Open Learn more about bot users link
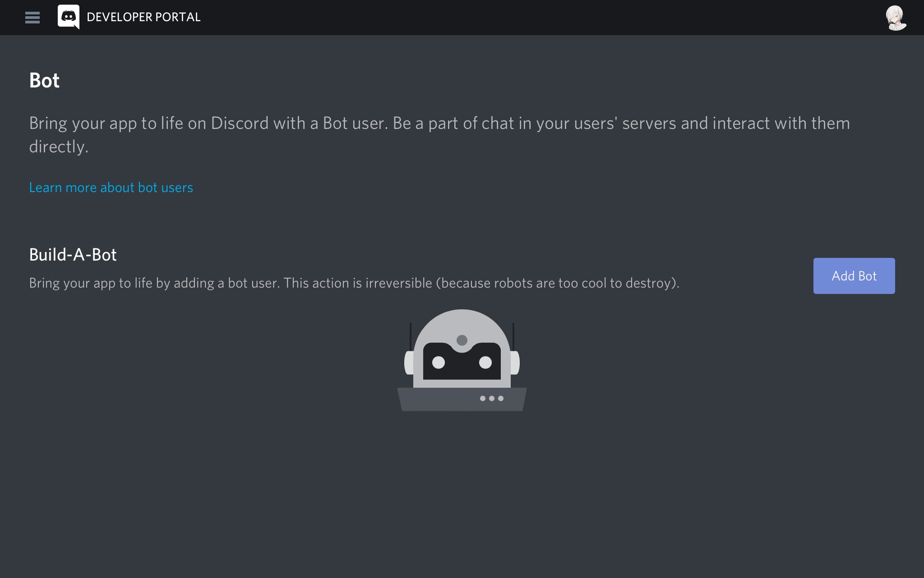Viewport: 924px width, 578px height. pos(111,187)
